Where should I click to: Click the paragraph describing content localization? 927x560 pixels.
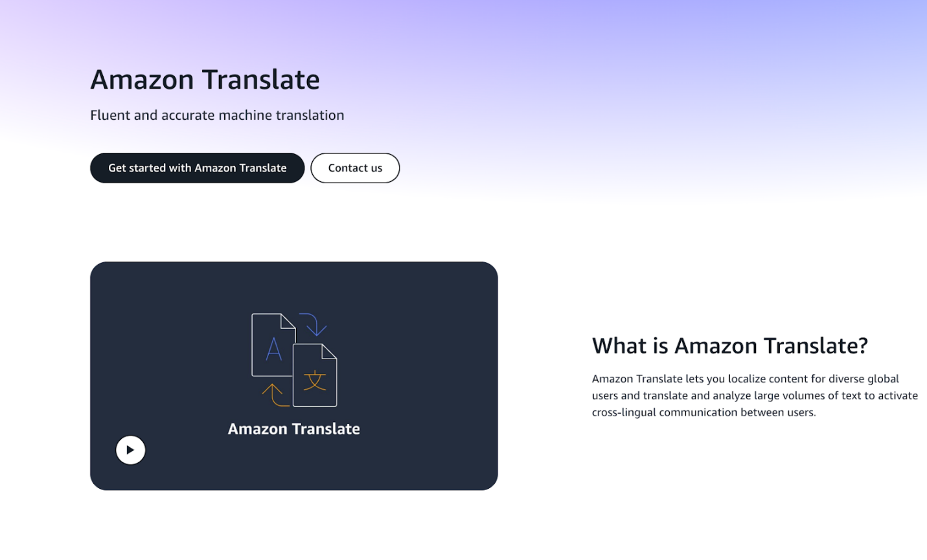coord(754,395)
